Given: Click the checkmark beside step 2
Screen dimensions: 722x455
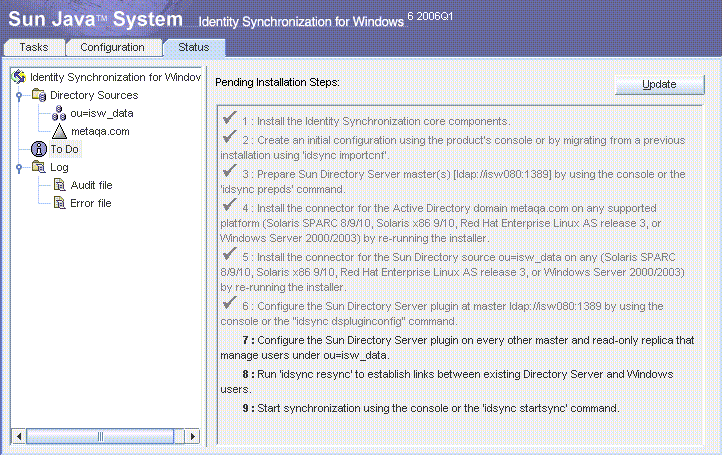Looking at the screenshot, I should (x=229, y=137).
